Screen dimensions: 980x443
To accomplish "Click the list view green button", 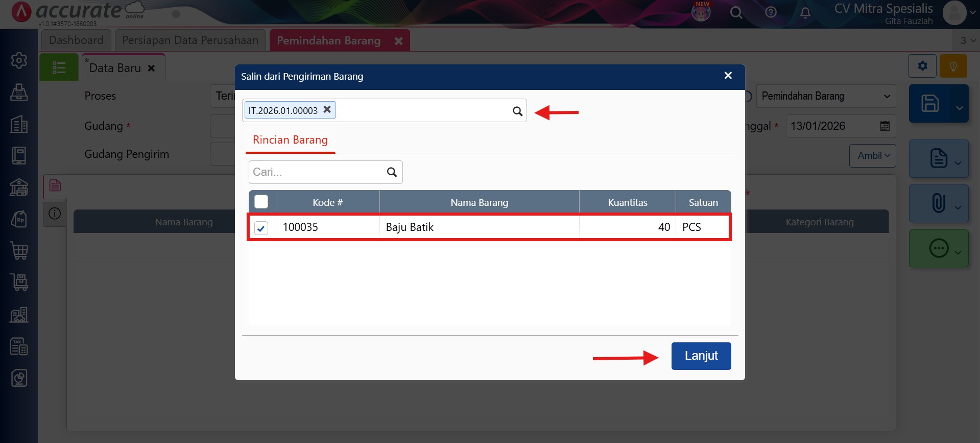I will coord(59,67).
